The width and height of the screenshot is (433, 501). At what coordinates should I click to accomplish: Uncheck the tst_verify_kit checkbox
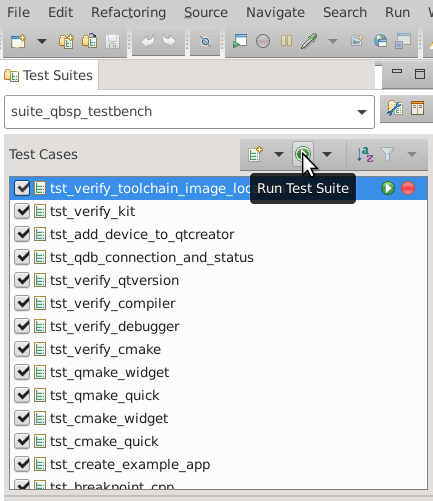[x=22, y=211]
